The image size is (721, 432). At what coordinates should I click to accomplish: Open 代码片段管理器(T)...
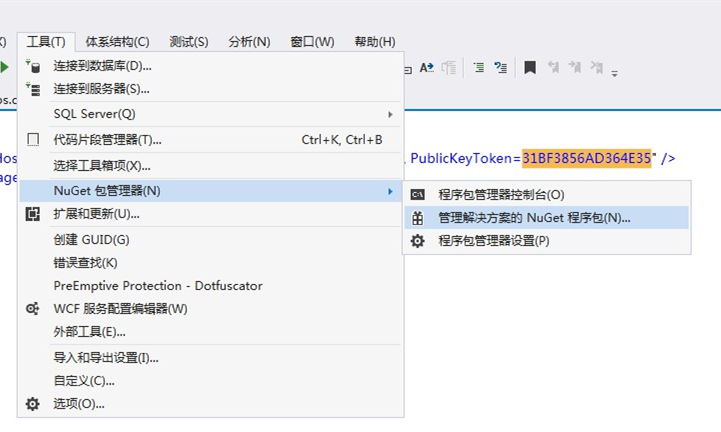coord(211,139)
